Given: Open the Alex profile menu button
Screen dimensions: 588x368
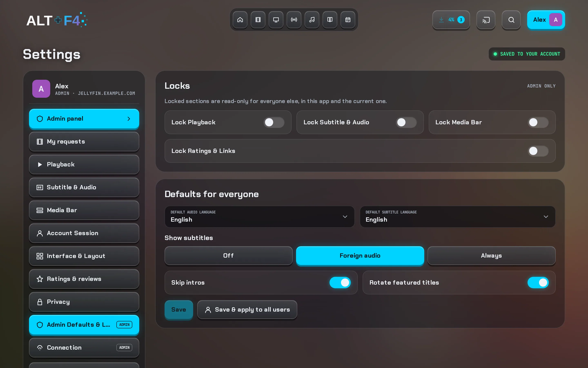Looking at the screenshot, I should [546, 20].
